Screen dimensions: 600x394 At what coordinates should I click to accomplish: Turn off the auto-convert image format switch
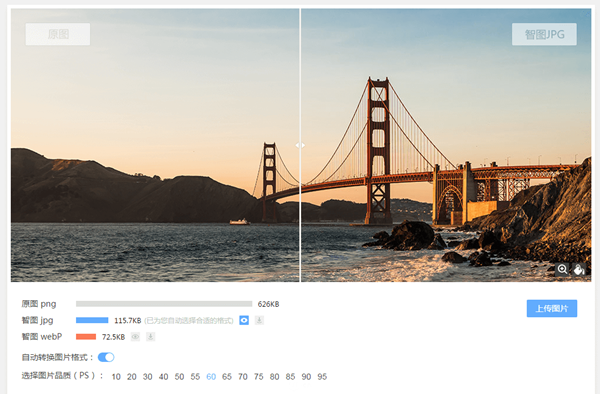tap(106, 357)
